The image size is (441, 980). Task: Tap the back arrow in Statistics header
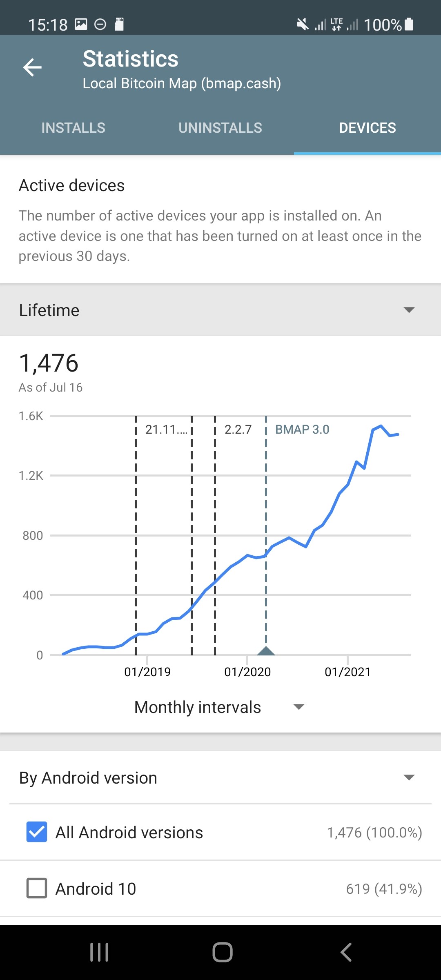coord(33,67)
